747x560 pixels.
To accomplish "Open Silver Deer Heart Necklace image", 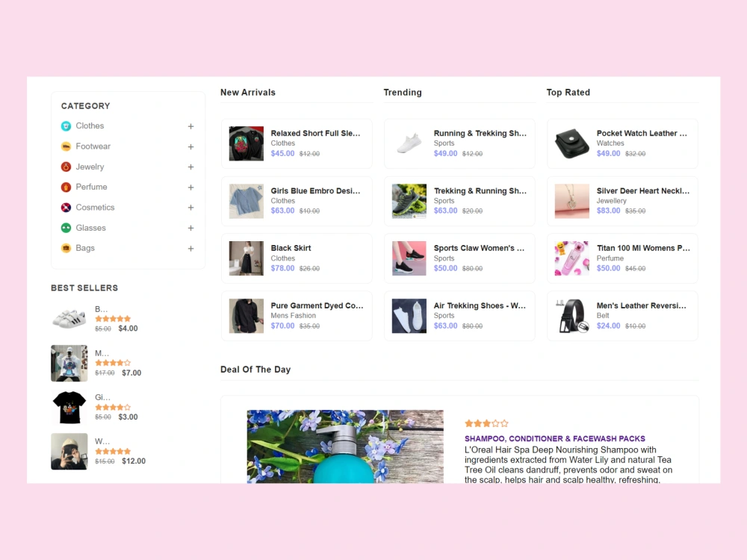I will point(572,201).
